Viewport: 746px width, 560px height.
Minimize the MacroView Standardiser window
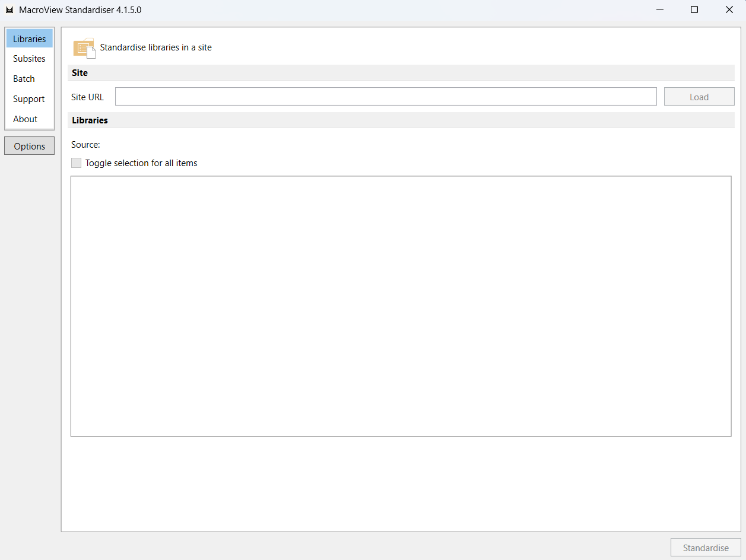[x=659, y=10]
